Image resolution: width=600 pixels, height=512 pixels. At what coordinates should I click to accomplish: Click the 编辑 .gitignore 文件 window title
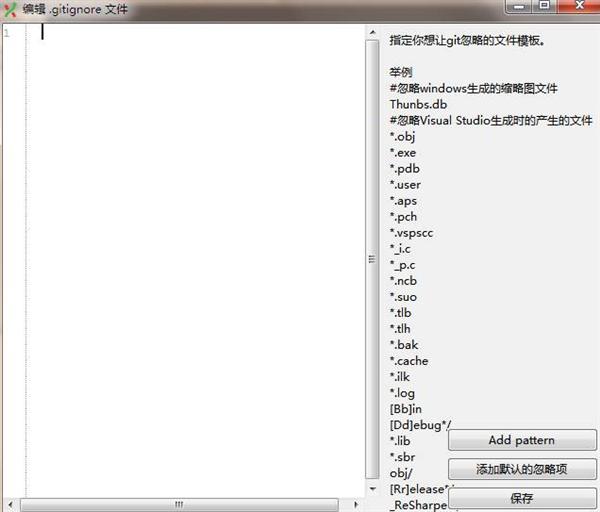click(75, 9)
